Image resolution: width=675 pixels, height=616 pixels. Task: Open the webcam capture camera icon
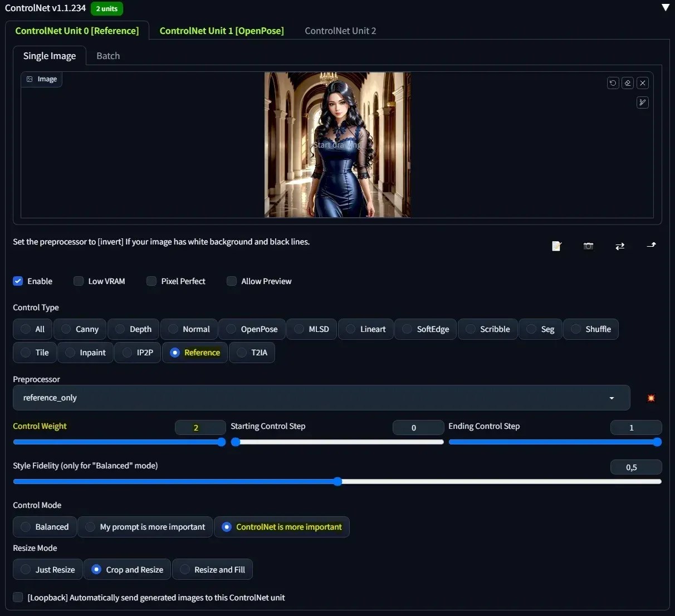point(588,246)
